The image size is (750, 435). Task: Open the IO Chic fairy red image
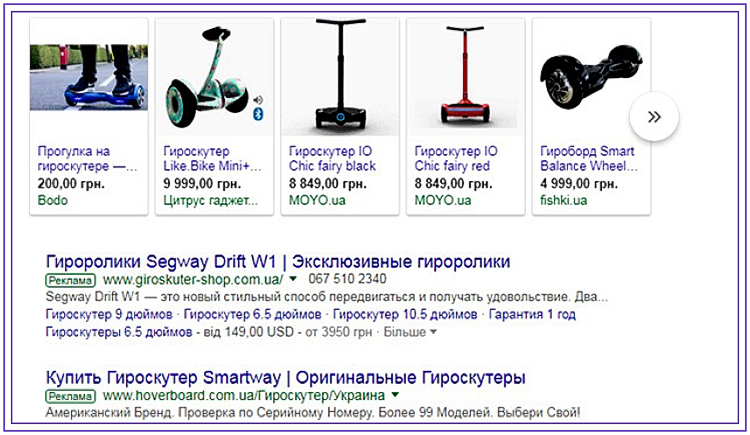(x=465, y=77)
